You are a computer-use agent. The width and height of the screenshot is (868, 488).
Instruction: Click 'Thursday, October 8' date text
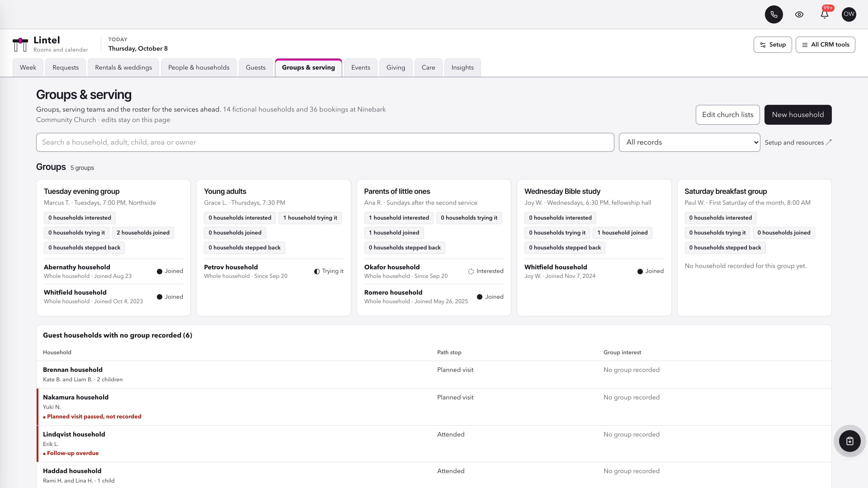click(x=138, y=49)
